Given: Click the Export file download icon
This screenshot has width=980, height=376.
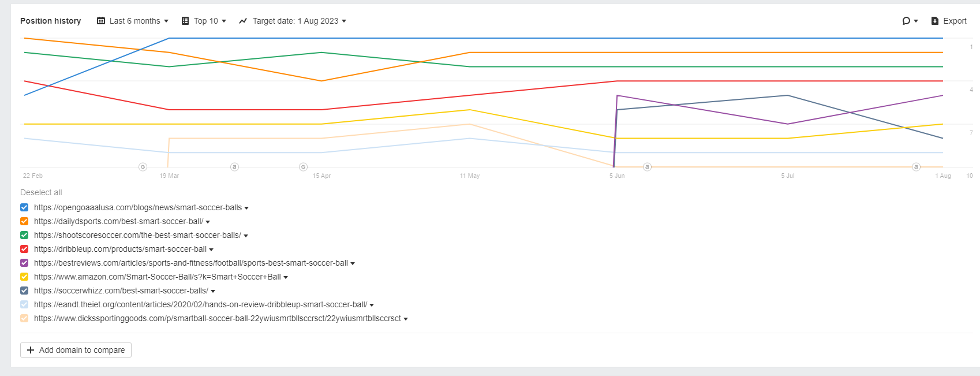Looking at the screenshot, I should pos(935,21).
